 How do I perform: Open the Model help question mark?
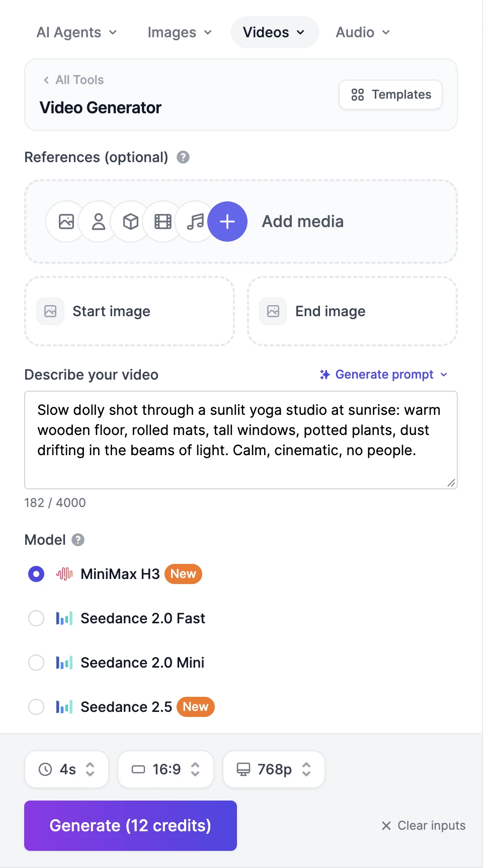(78, 540)
